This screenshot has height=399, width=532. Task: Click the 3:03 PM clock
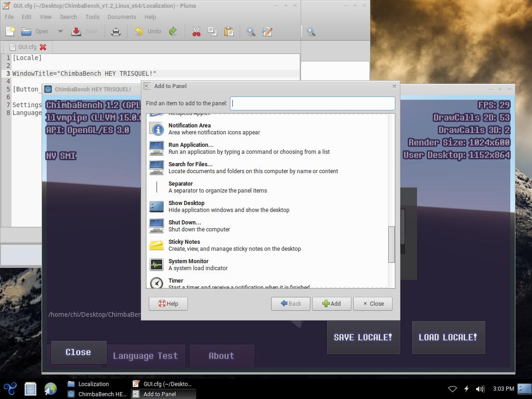pos(503,389)
